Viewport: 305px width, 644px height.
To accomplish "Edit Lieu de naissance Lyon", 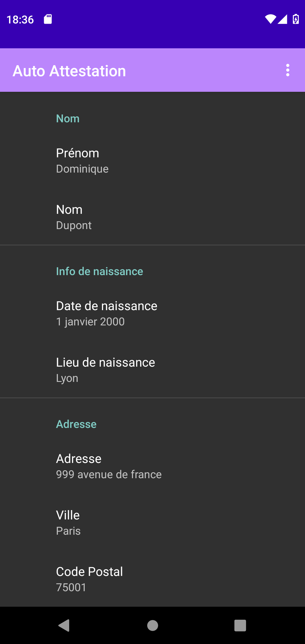I will tap(152, 370).
